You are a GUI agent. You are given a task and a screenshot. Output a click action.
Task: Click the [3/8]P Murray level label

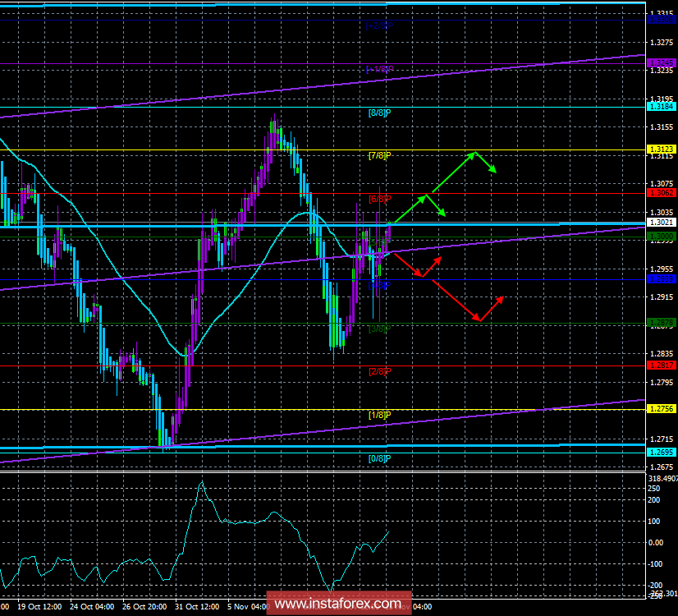380,329
